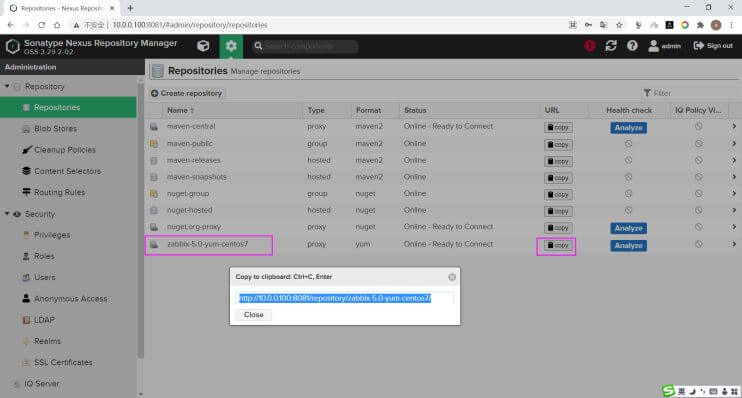Viewport: 742px width, 398px height.
Task: Open Blob Stores
Action: point(55,129)
